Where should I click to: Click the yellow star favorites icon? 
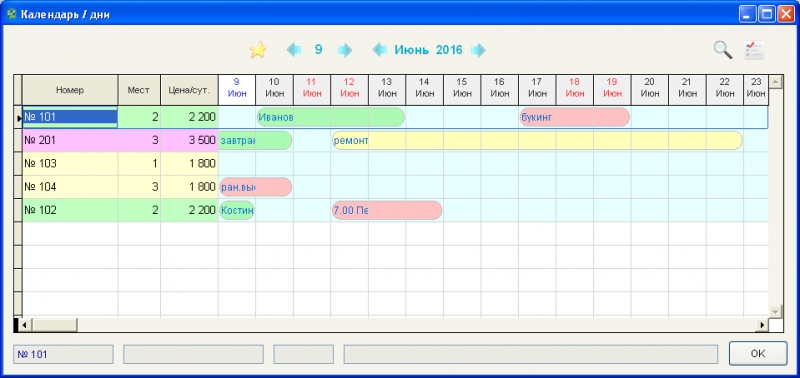pos(258,50)
